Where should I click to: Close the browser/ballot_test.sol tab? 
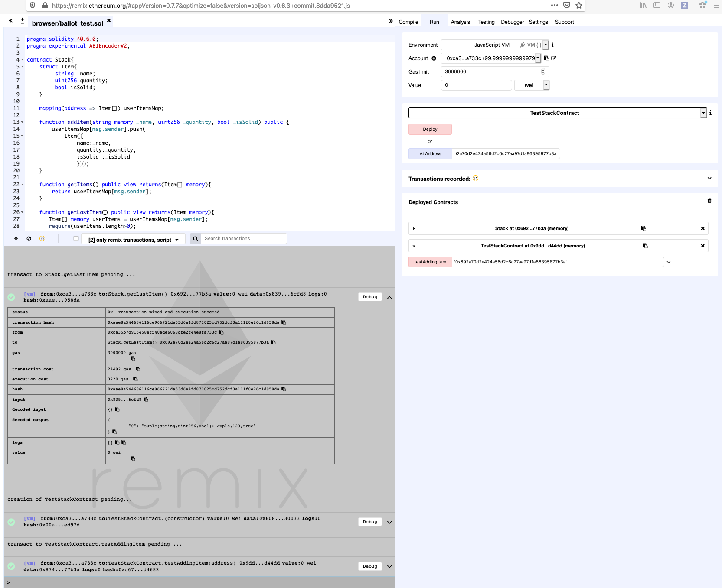click(109, 20)
